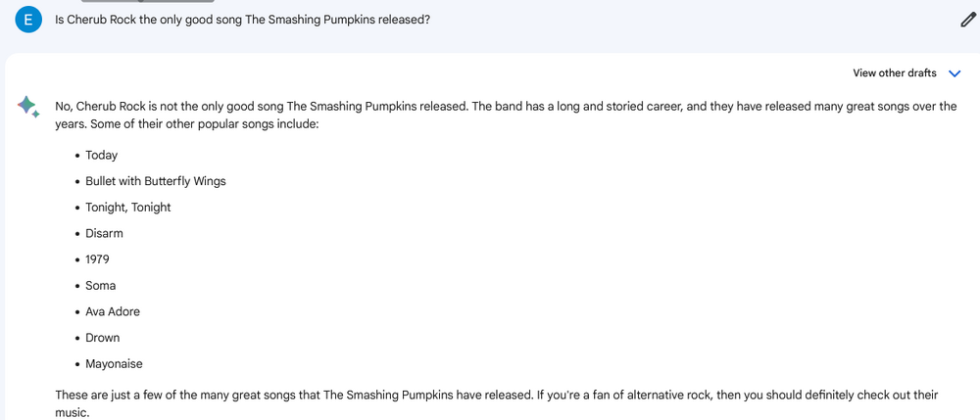Select "Today" in the song list
980x420 pixels.
[x=101, y=155]
